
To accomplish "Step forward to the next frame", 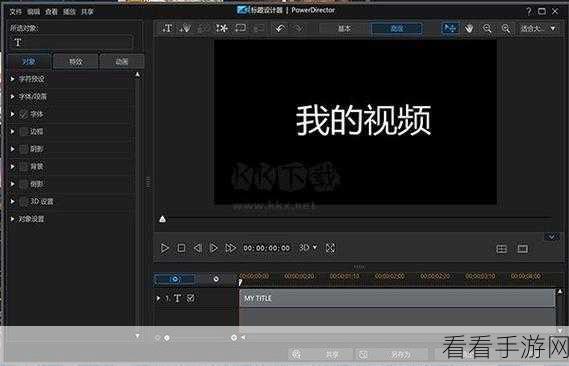I will (x=214, y=248).
